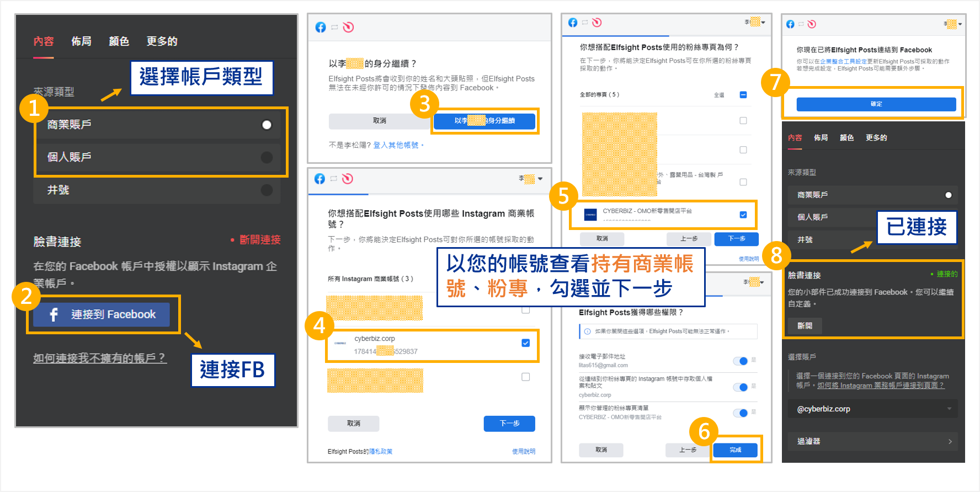Click 下一步 in fan pages dialog

click(737, 239)
